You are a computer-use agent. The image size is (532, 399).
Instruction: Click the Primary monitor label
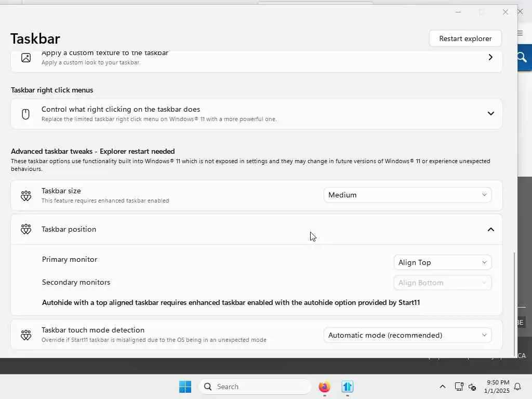70,260
